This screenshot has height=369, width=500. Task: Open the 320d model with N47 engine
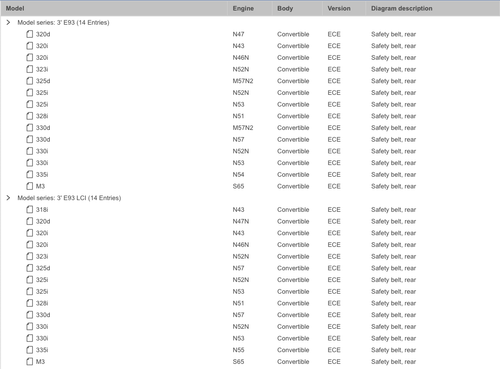pyautogui.click(x=43, y=34)
